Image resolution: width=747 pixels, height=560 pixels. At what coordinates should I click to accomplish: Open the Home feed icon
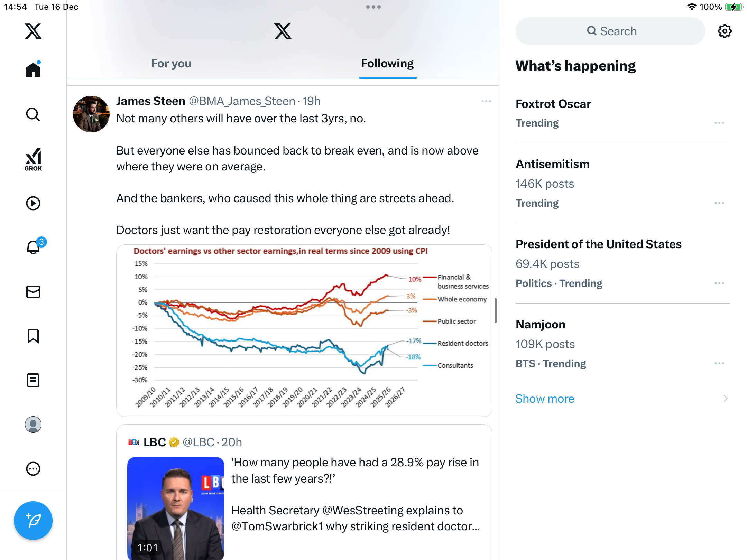coord(33,70)
